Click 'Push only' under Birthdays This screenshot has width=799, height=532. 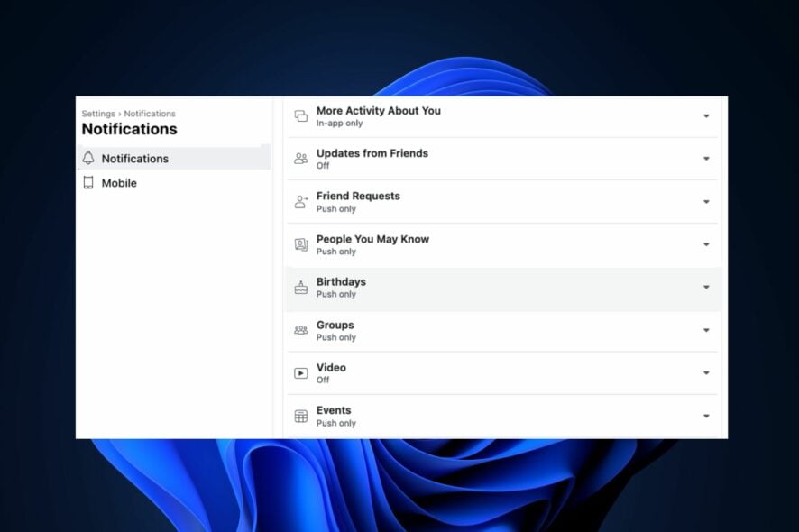tap(336, 294)
